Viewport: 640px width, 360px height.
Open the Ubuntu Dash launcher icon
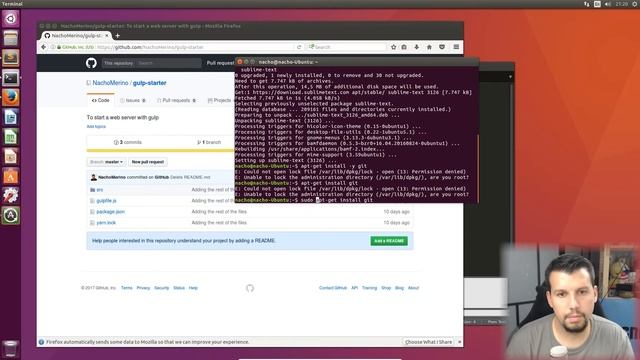tap(11, 19)
